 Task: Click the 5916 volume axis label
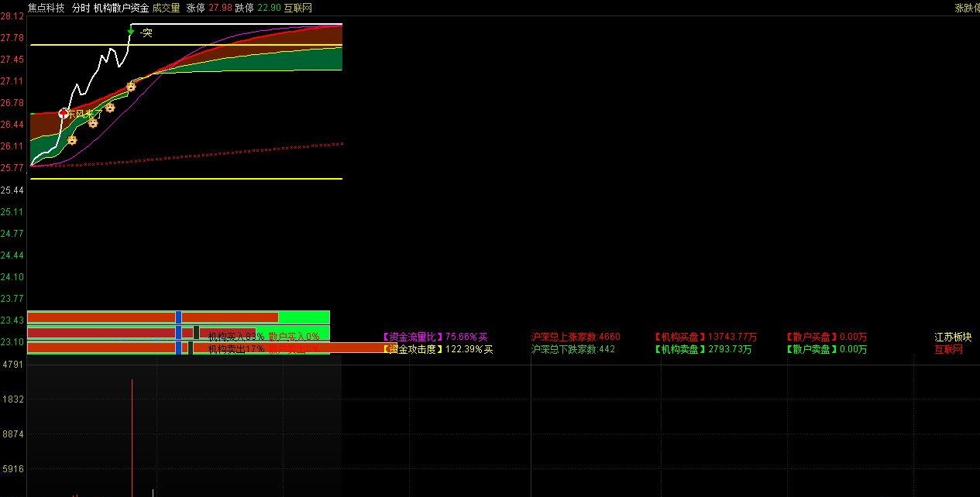coord(14,469)
